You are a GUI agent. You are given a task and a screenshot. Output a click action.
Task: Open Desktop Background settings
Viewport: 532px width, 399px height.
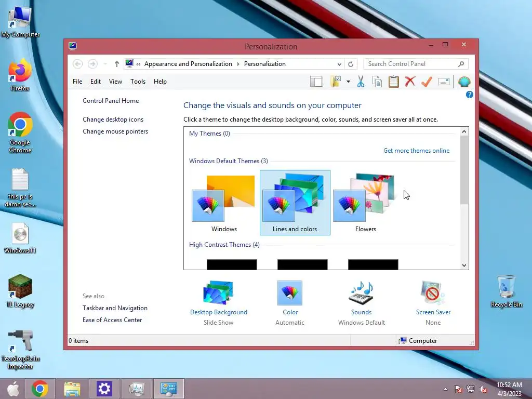(x=219, y=303)
